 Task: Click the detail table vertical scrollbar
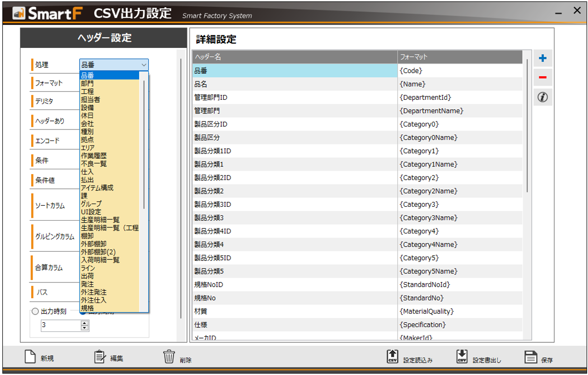click(527, 125)
